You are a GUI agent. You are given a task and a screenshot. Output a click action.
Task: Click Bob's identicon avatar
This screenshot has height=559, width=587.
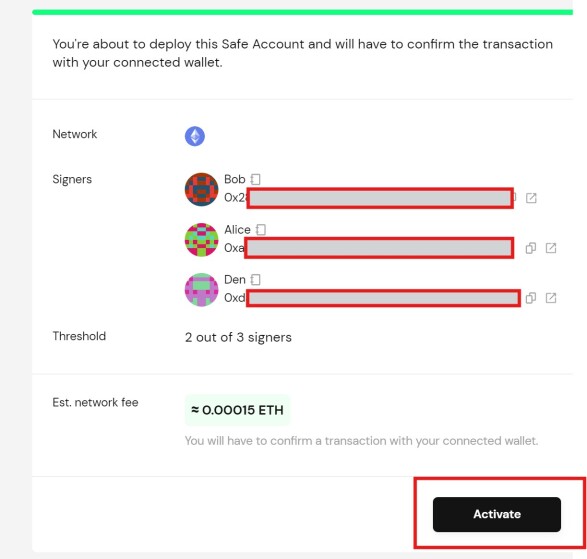click(x=201, y=189)
